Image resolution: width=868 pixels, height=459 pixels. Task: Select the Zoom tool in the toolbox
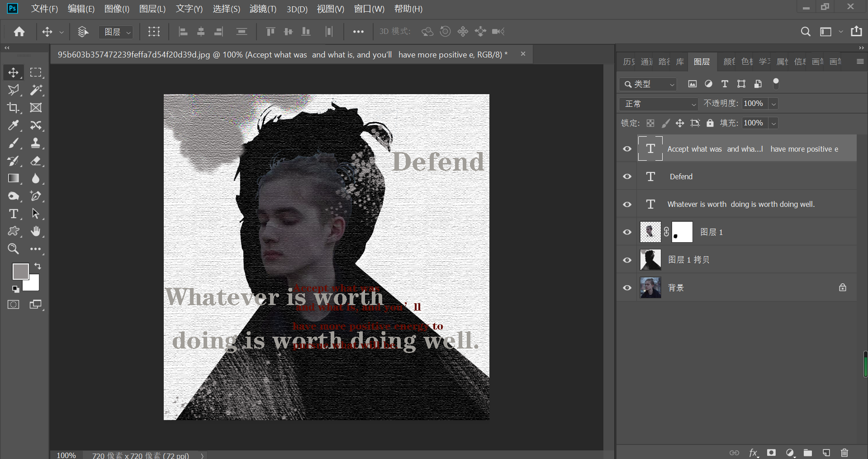(13, 249)
